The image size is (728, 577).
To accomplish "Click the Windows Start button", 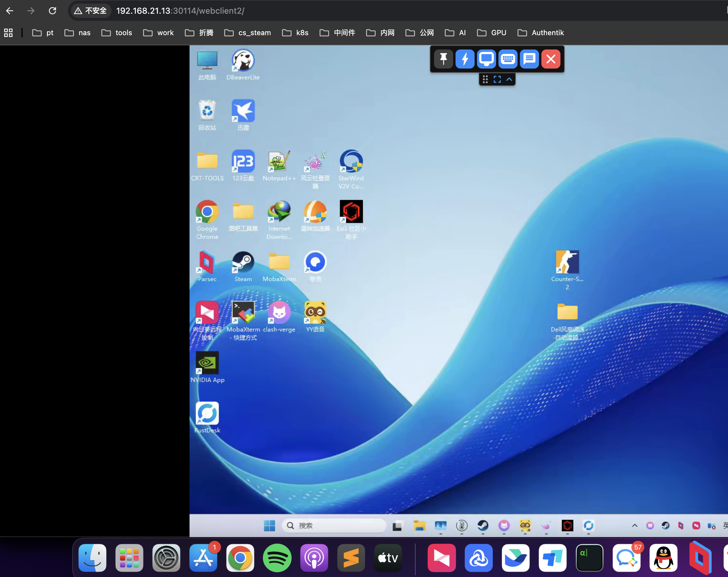I will pyautogui.click(x=269, y=525).
